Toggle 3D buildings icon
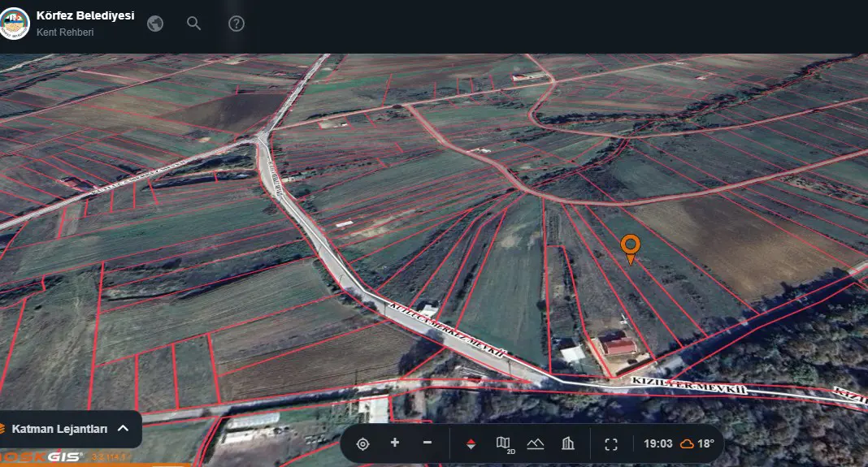 [568, 443]
